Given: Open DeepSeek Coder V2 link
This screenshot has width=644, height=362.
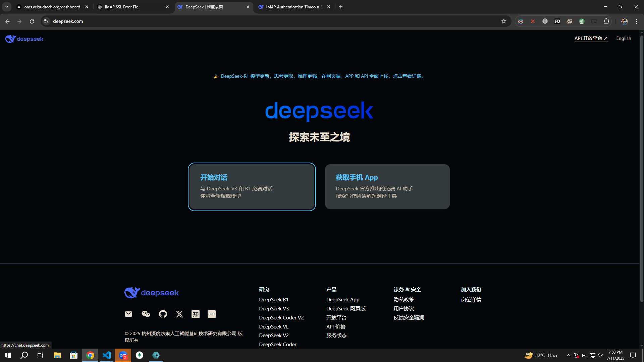Looking at the screenshot, I should pyautogui.click(x=281, y=318).
